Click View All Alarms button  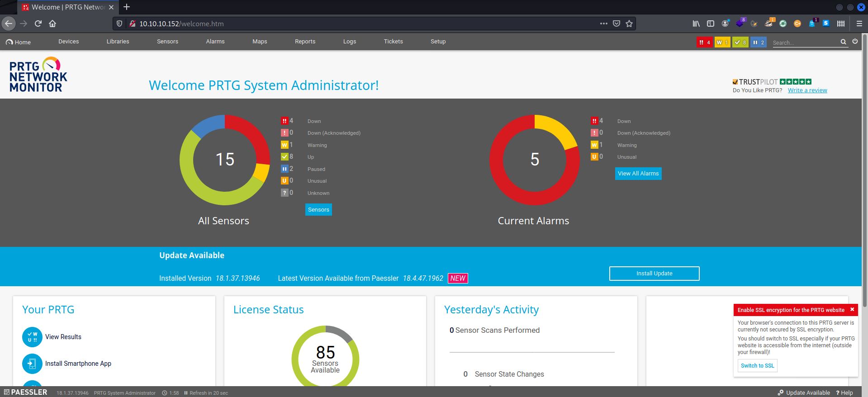pos(638,174)
